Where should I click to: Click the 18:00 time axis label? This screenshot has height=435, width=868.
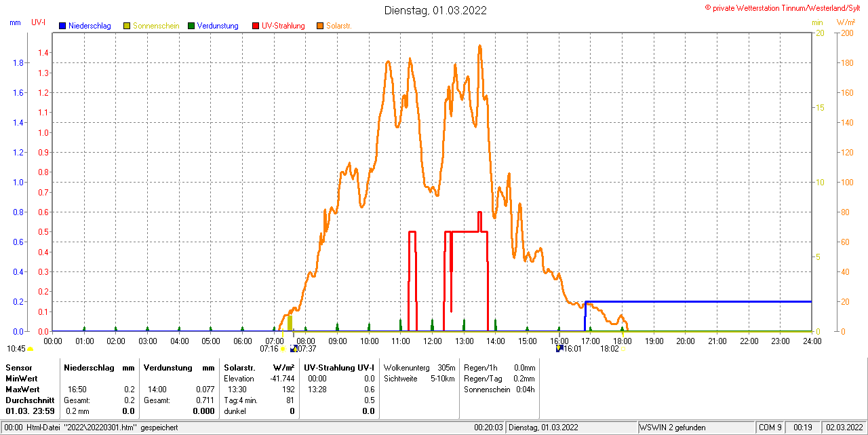click(x=622, y=341)
